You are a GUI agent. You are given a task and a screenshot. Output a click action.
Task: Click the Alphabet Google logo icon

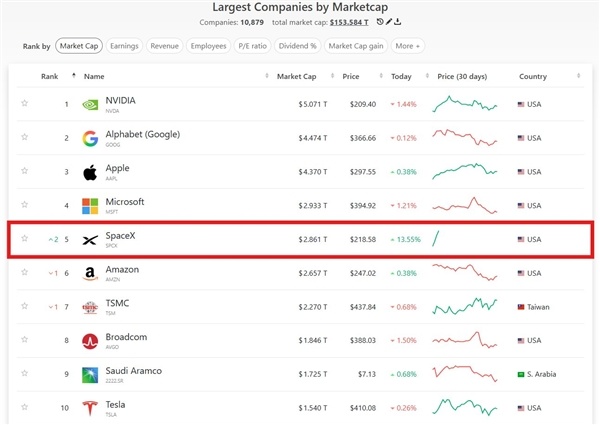90,138
